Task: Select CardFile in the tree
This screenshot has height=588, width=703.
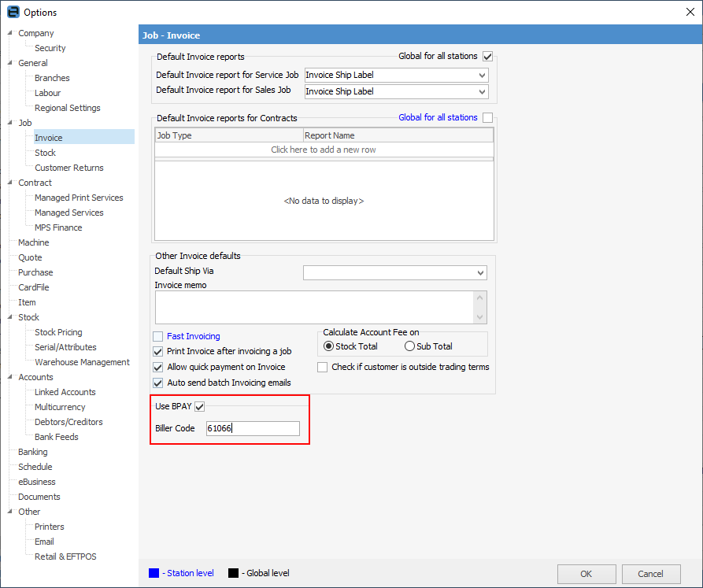Action: point(34,287)
